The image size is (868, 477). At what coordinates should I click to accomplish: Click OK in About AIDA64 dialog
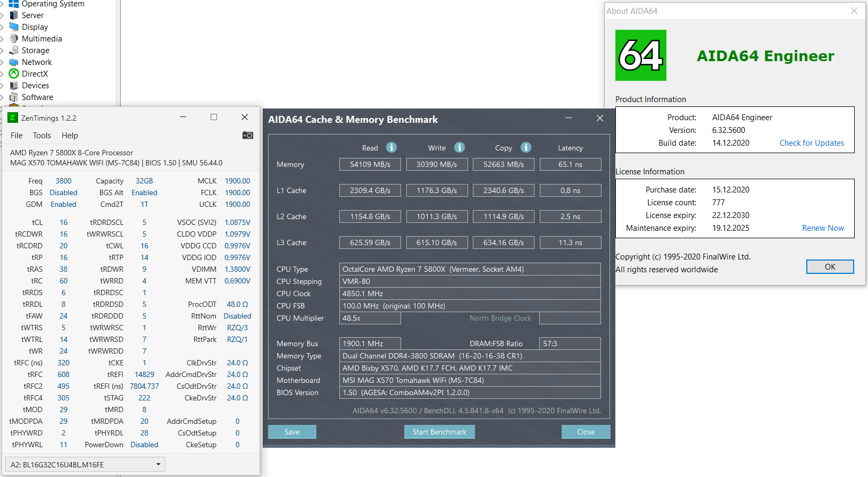pyautogui.click(x=830, y=266)
